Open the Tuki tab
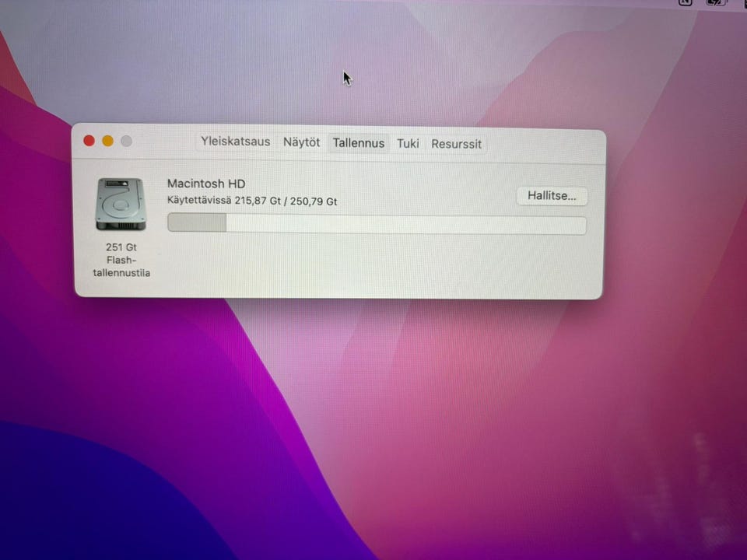Image resolution: width=747 pixels, height=560 pixels. click(x=408, y=143)
